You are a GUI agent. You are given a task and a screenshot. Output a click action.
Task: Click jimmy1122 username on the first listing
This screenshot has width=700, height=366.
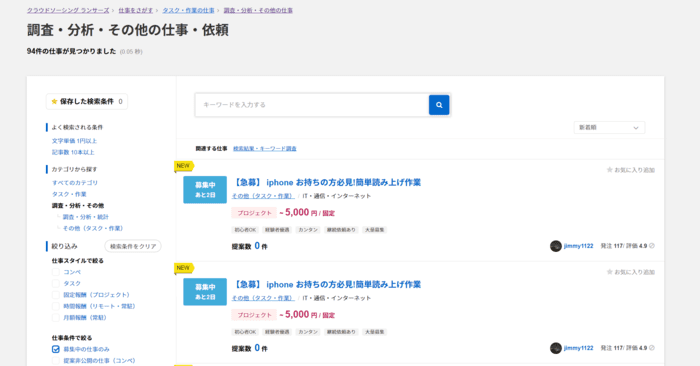click(x=579, y=246)
